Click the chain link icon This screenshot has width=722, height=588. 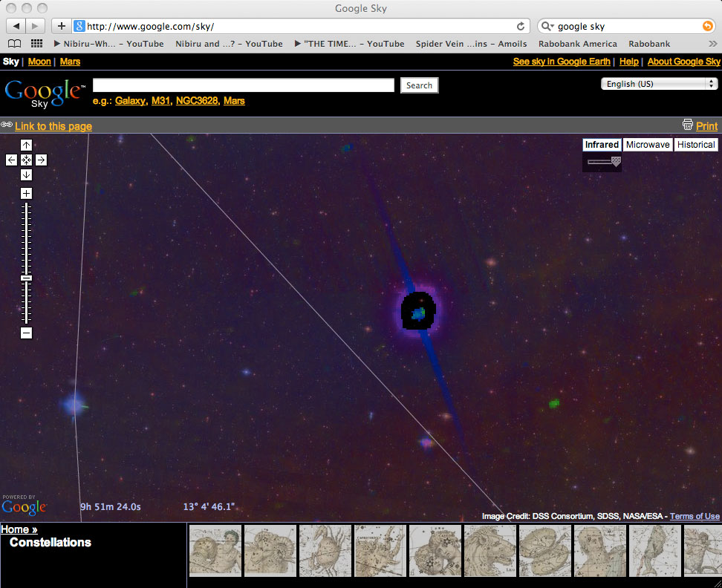(x=7, y=125)
